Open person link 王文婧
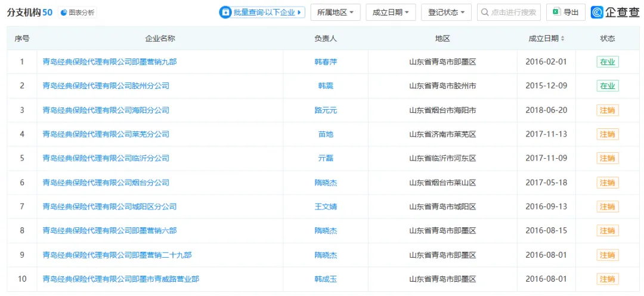 click(x=326, y=206)
